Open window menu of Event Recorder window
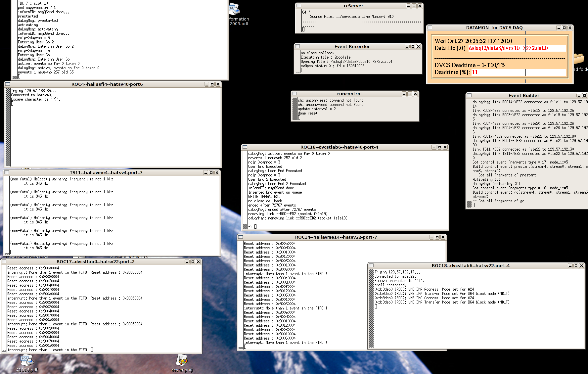This screenshot has width=588, height=374. coord(297,47)
